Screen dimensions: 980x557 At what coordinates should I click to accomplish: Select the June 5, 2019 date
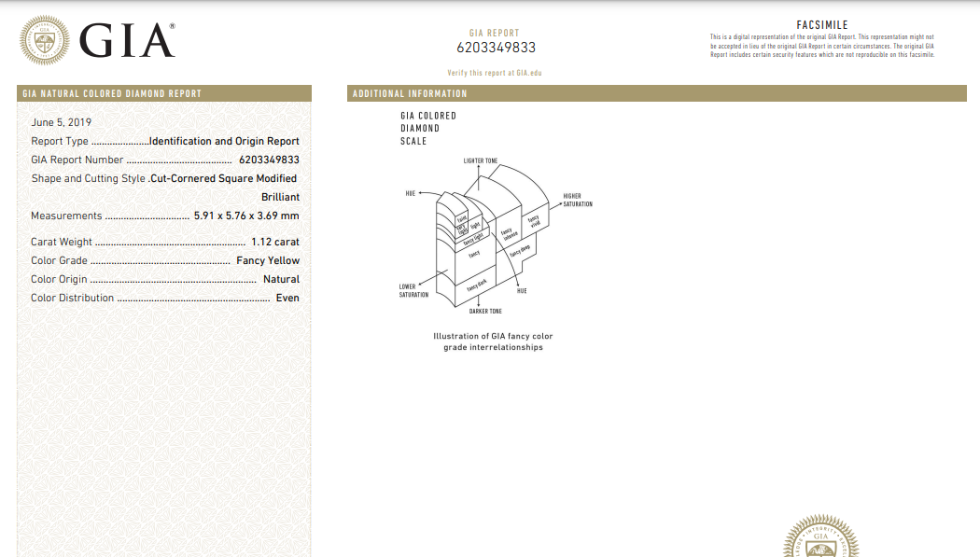tap(62, 122)
